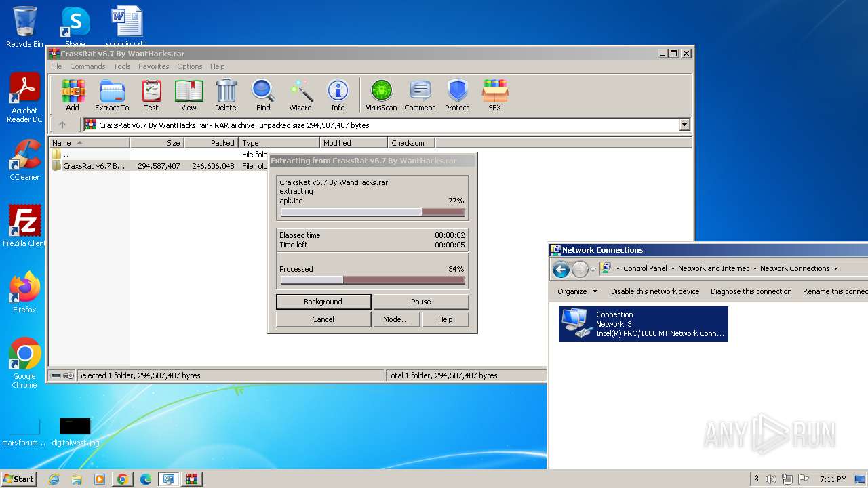The image size is (868, 488).
Task: Sort by the Modified column header
Action: [x=353, y=143]
